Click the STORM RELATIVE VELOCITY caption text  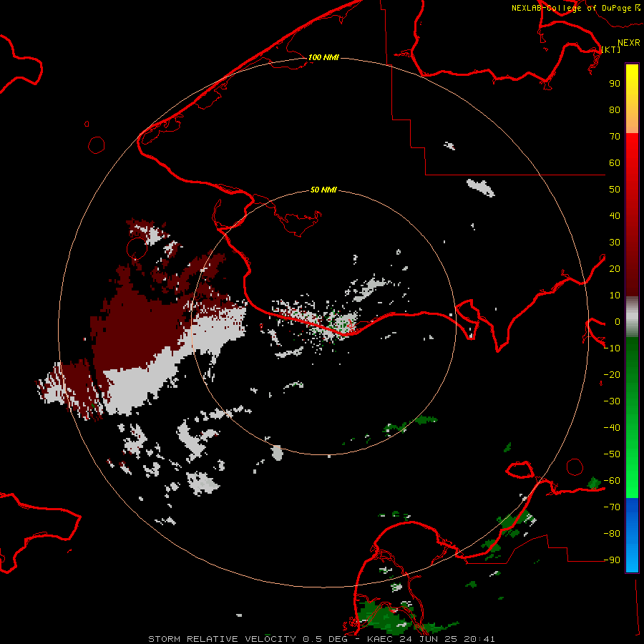tap(222, 639)
